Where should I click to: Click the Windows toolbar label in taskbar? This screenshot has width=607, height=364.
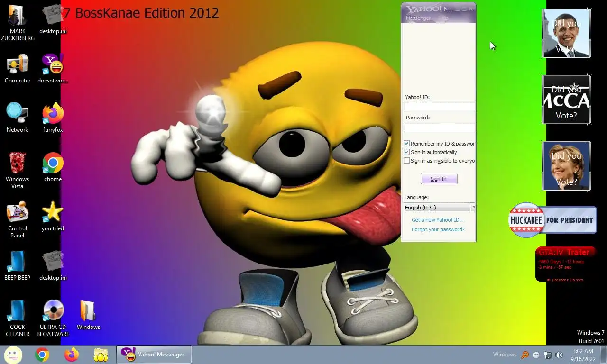point(505,355)
